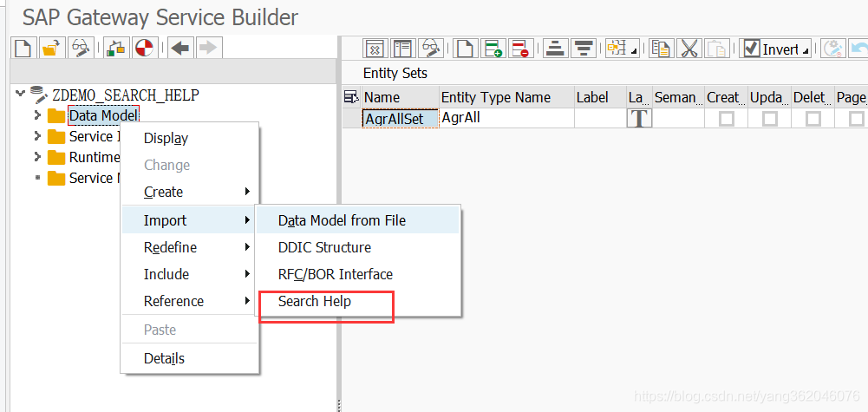Click the Sort Descending icon
The image size is (868, 412).
coord(582,49)
